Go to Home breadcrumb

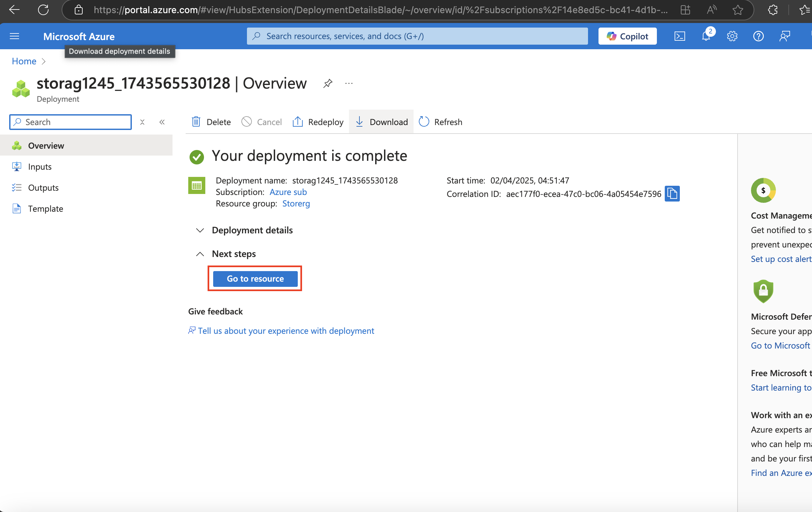click(x=24, y=61)
